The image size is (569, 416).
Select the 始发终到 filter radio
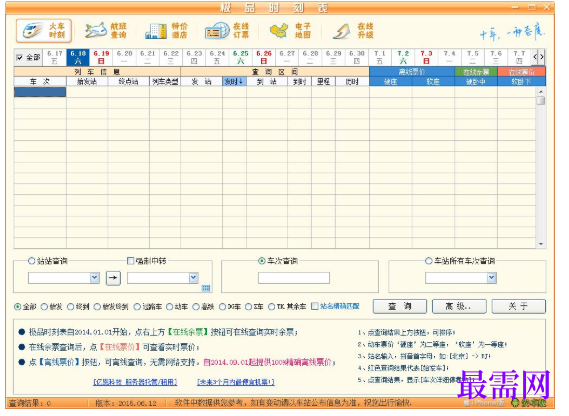97,307
